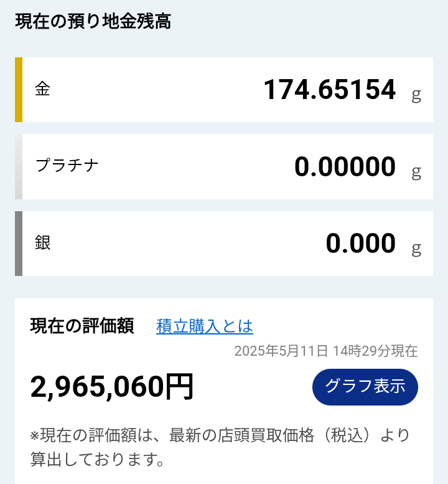The image size is (448, 484).
Task: Click the 2025年5月11日 14時29分現在 timestamp
Action: [326, 351]
